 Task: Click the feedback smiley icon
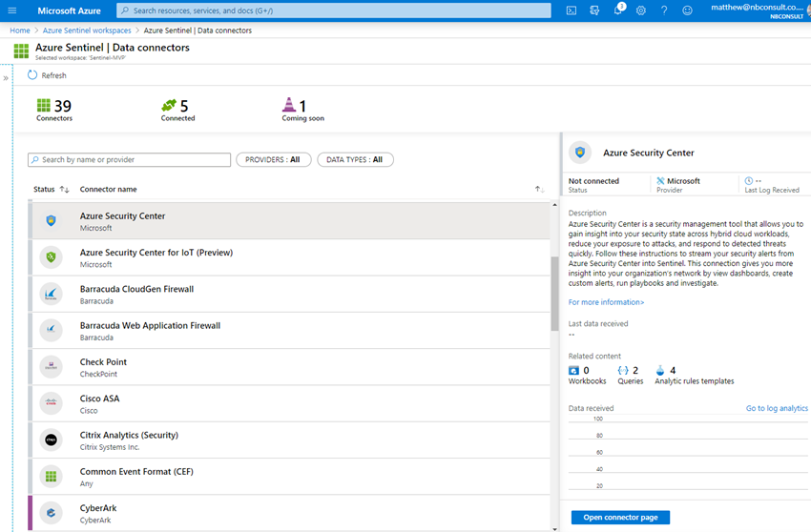[x=687, y=10]
